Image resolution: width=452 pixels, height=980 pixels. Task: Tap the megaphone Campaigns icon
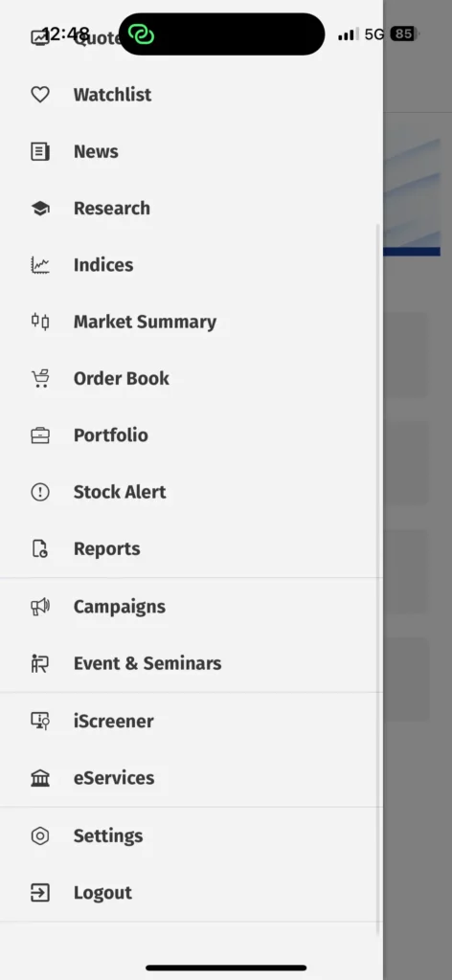pos(40,607)
